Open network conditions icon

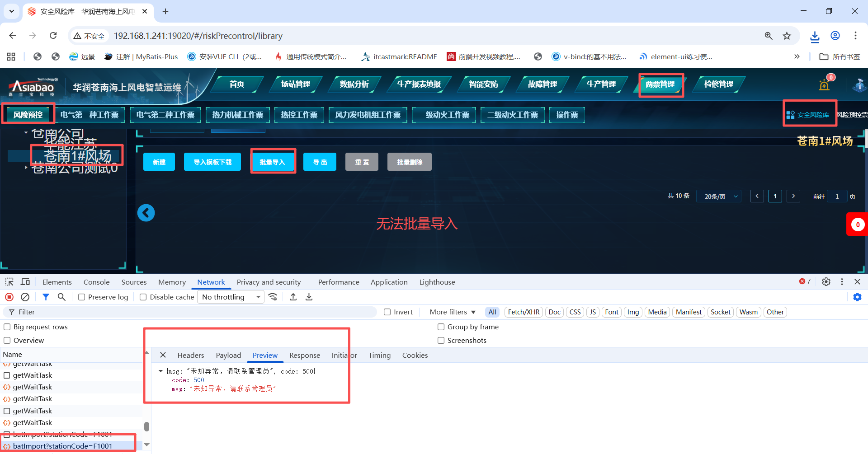pyautogui.click(x=273, y=297)
